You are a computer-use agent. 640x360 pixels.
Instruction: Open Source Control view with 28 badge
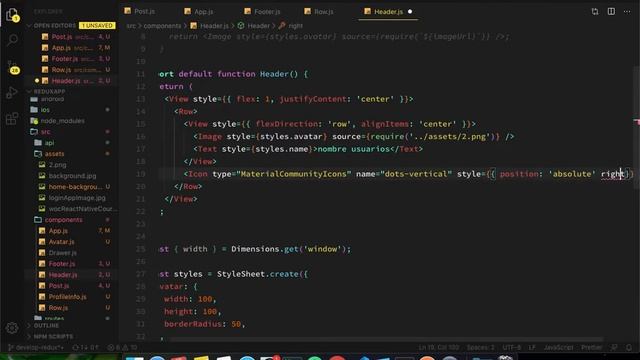pyautogui.click(x=12, y=67)
